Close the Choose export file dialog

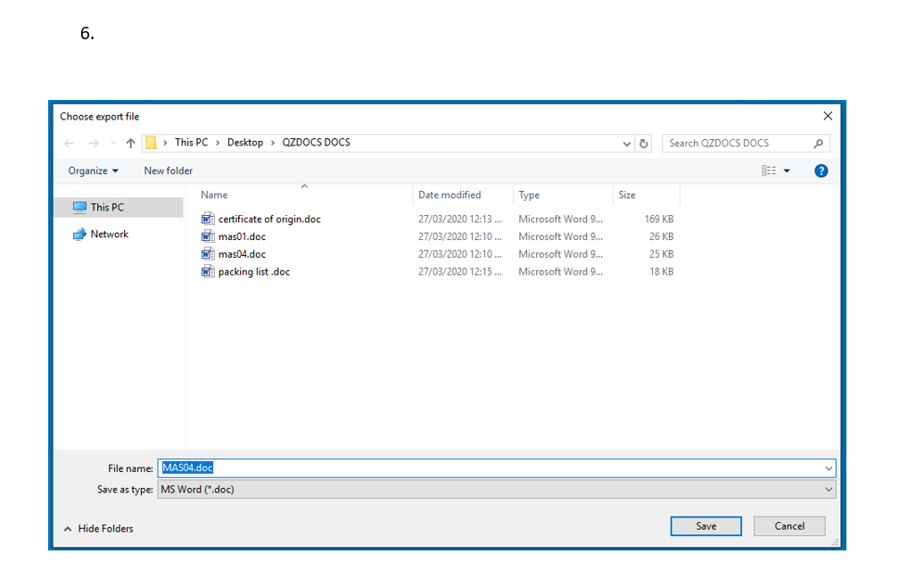828,116
